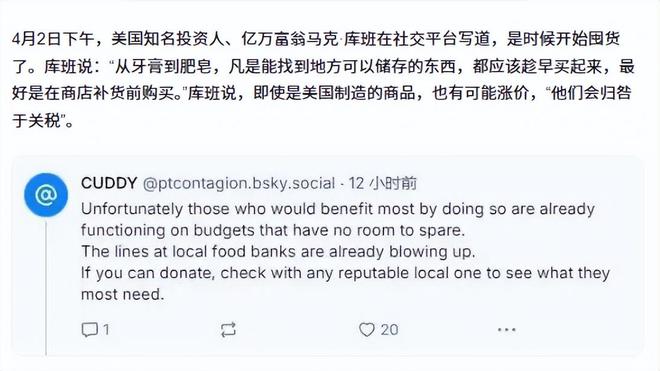Click the final words 'most need.'

[x=122, y=294]
